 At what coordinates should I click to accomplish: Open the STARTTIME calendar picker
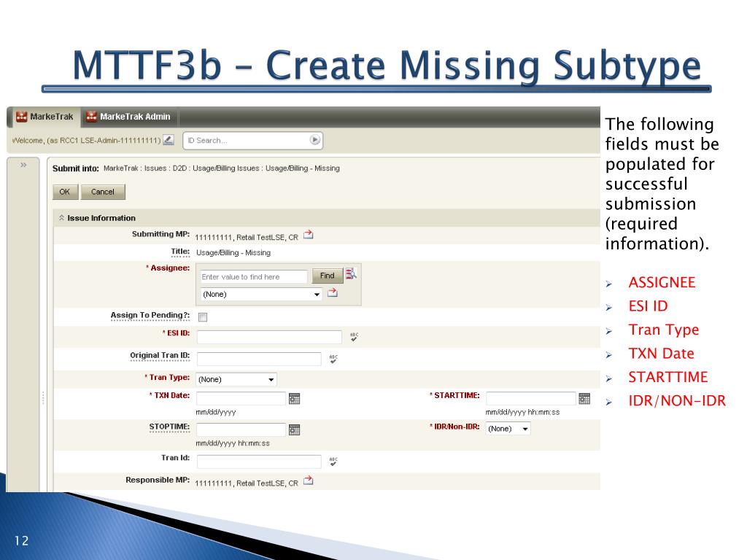point(584,399)
